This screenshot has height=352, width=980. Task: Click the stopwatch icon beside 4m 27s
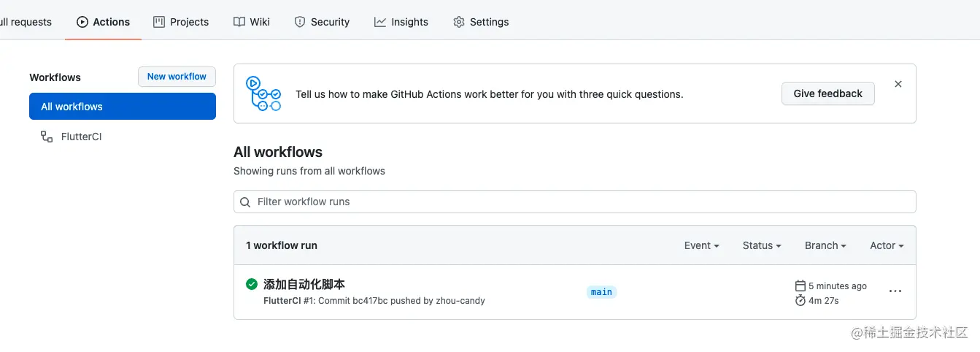(x=800, y=300)
